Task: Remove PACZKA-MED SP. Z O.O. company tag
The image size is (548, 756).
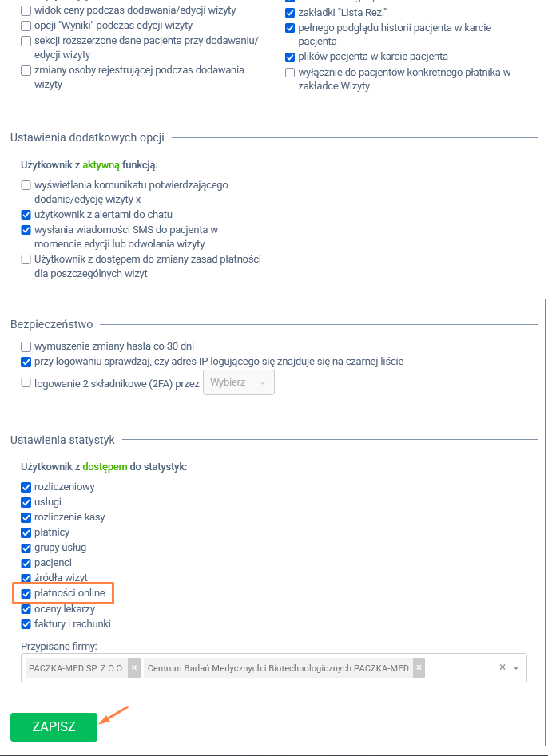Action: pos(134,668)
